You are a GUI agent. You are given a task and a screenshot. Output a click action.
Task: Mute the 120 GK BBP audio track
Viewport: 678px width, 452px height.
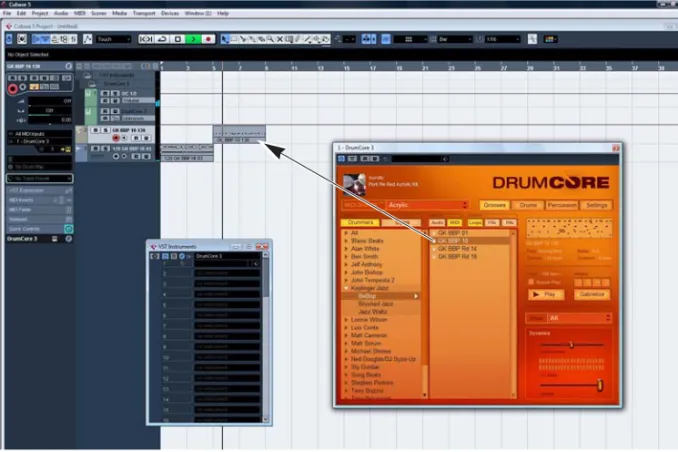coord(96,149)
